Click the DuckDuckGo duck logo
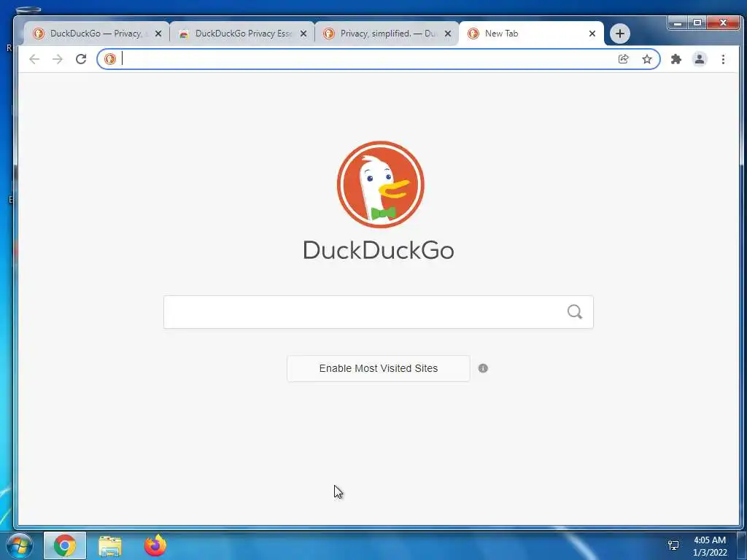Image resolution: width=747 pixels, height=560 pixels. 380,184
